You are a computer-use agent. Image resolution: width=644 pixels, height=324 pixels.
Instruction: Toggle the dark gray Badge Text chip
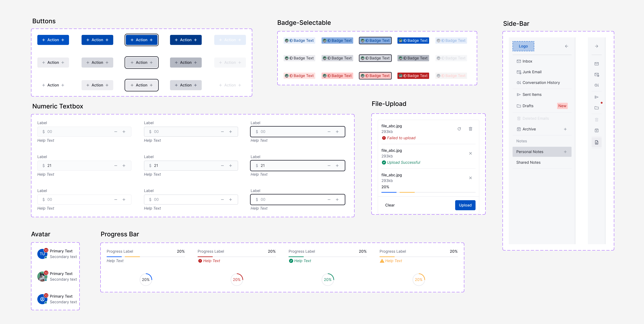[413, 58]
